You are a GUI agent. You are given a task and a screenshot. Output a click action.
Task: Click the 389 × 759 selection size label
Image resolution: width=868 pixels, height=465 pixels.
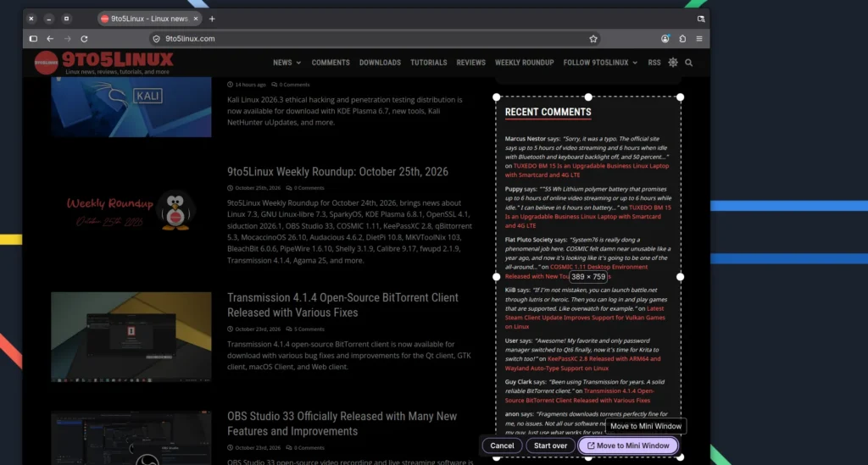(x=588, y=277)
